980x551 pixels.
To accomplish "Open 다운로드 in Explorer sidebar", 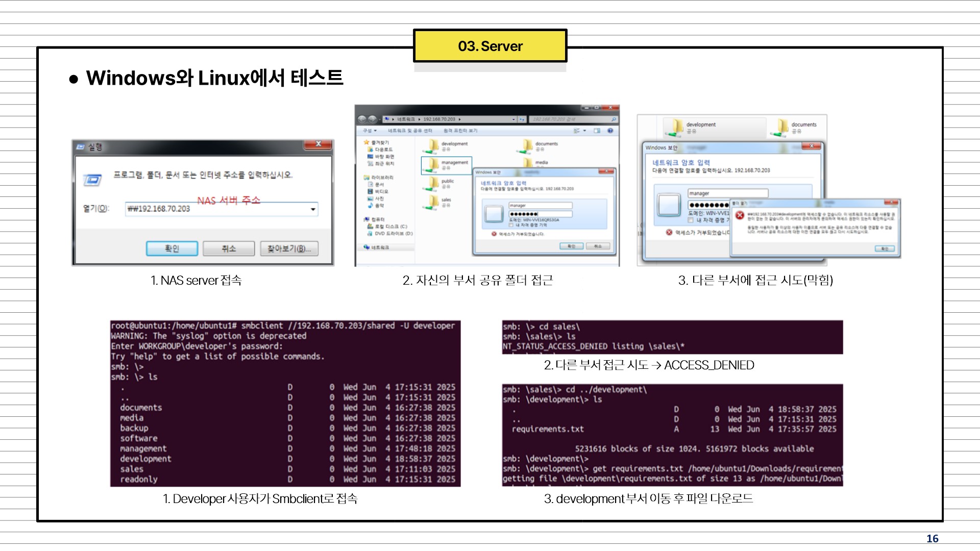I will pos(380,149).
